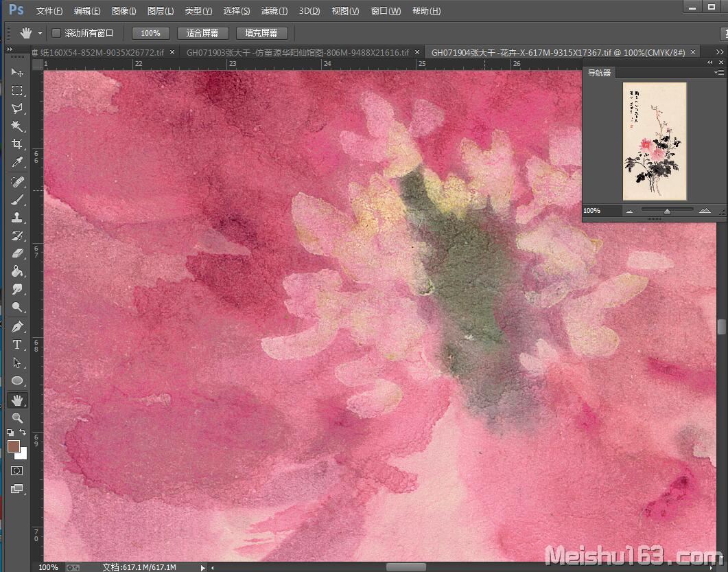Select the Path Selection tool
728x572 pixels.
[17, 363]
